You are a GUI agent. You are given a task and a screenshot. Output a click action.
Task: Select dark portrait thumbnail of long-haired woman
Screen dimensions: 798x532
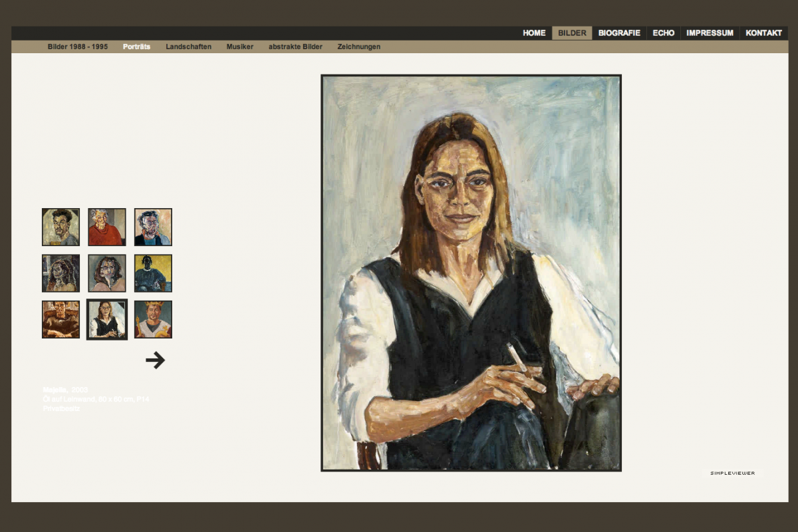[61, 273]
